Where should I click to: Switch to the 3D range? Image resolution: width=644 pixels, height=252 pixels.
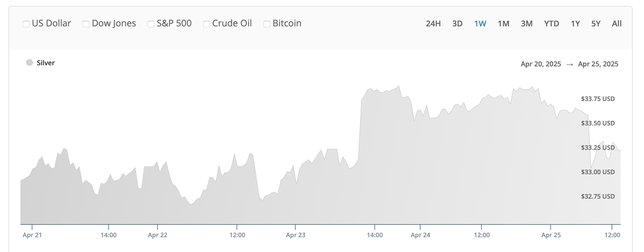click(457, 24)
